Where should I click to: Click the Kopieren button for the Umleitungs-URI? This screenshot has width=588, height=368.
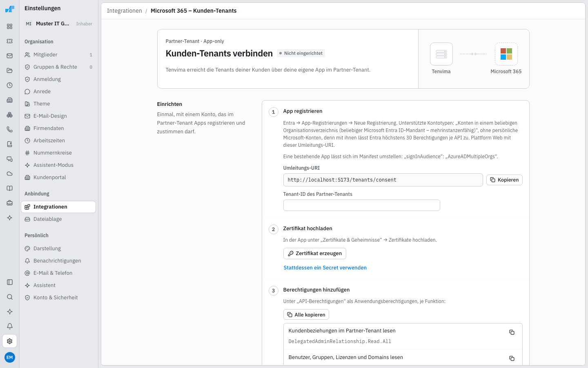click(504, 180)
